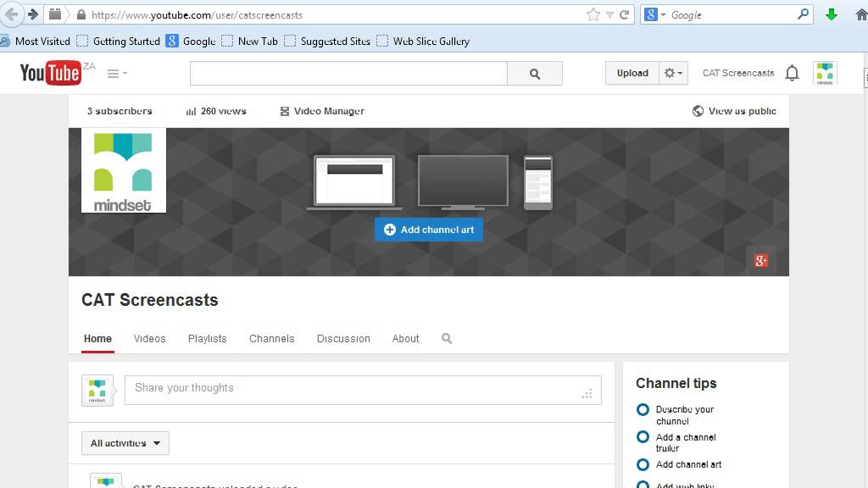Viewport: 868px width, 488px height.
Task: Open the Describe your channel tip
Action: point(684,415)
